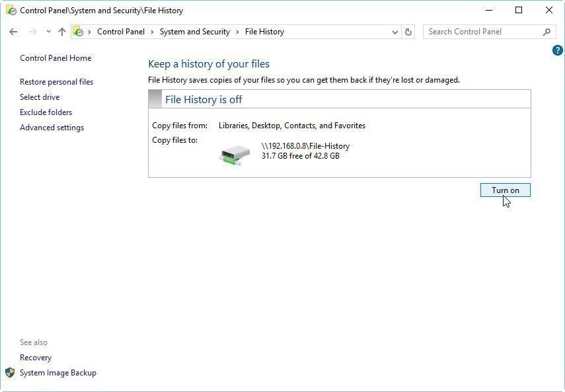Screen dimensions: 565x392
Task: Open the recent locations dropdown arrow
Action: tap(48, 32)
